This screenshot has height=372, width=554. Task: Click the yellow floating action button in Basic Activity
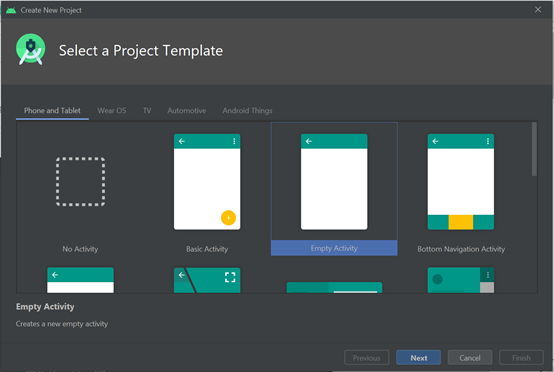(228, 218)
